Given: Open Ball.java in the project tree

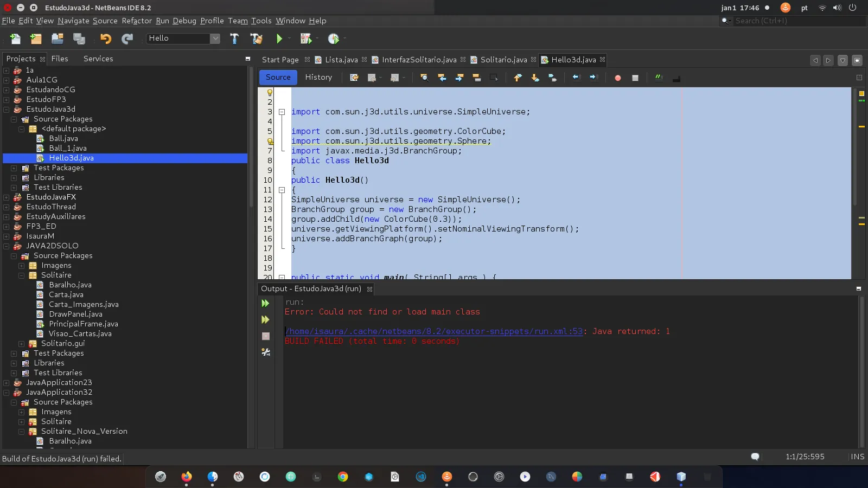Looking at the screenshot, I should (63, 139).
